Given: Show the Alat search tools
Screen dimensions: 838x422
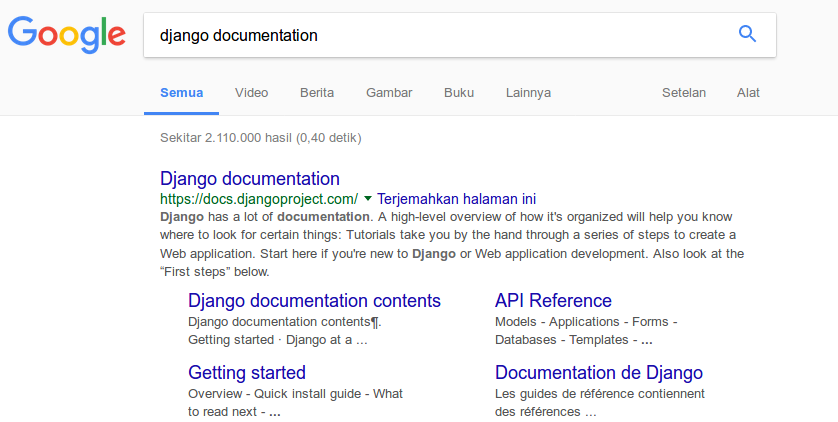Looking at the screenshot, I should coord(748,93).
